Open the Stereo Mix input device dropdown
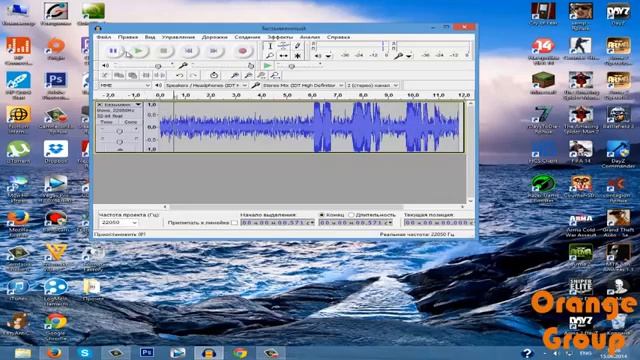640x360 pixels. coord(303,85)
